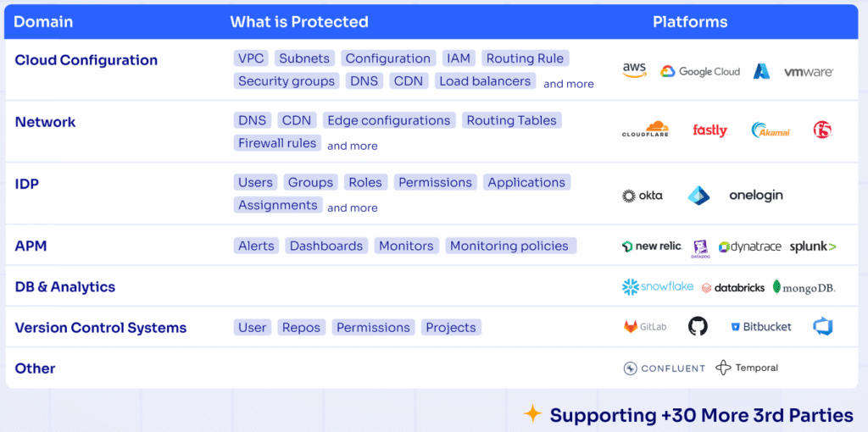Click the Google Cloud logo

(700, 72)
